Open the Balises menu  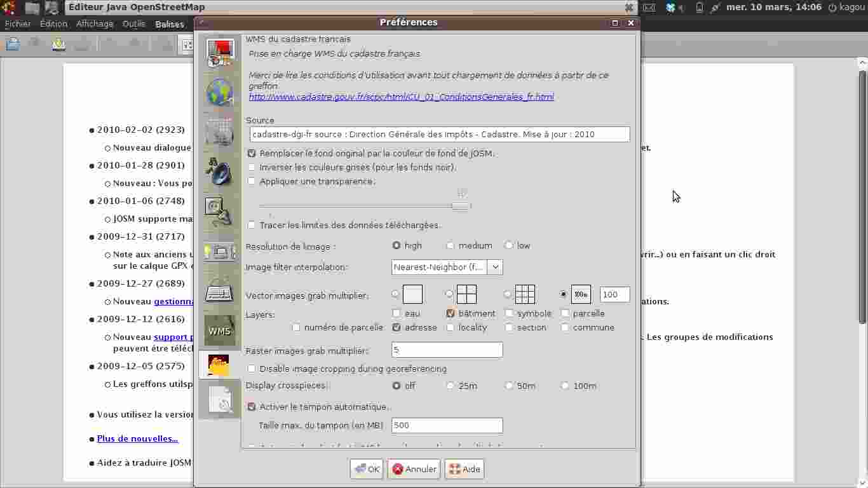170,24
